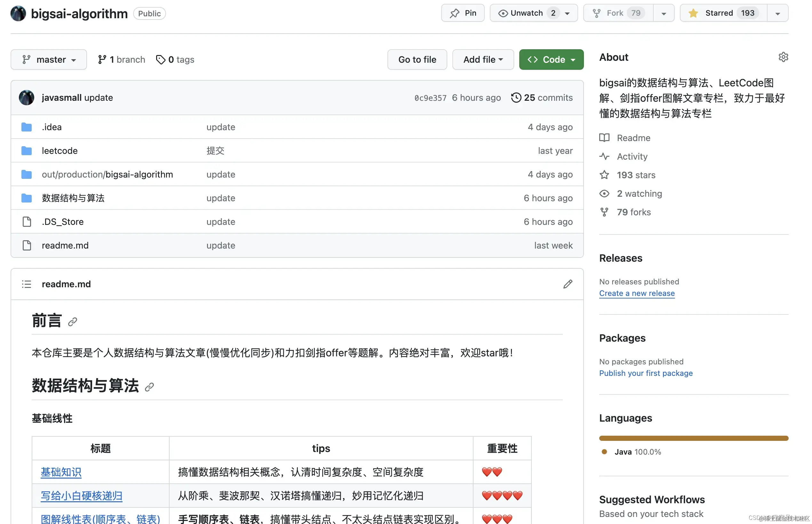812x524 pixels.
Task: Click the Java language color bar
Action: pyautogui.click(x=693, y=438)
